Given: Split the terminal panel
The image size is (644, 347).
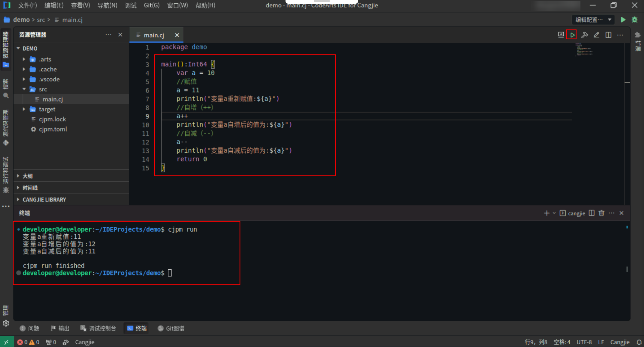Looking at the screenshot, I should [x=592, y=213].
